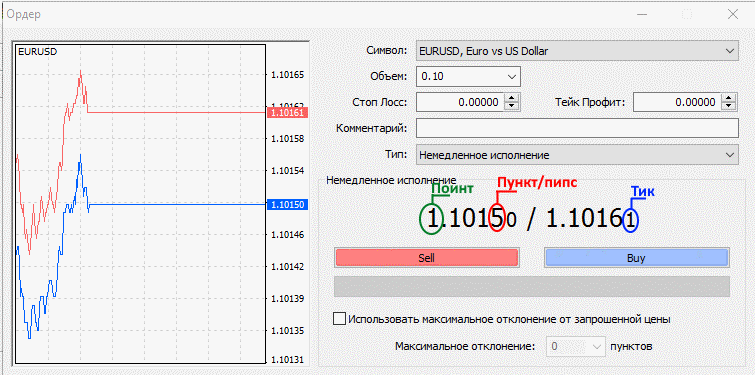Enable the maximum deviation from price checkbox
This screenshot has height=375, width=755.
coord(339,319)
